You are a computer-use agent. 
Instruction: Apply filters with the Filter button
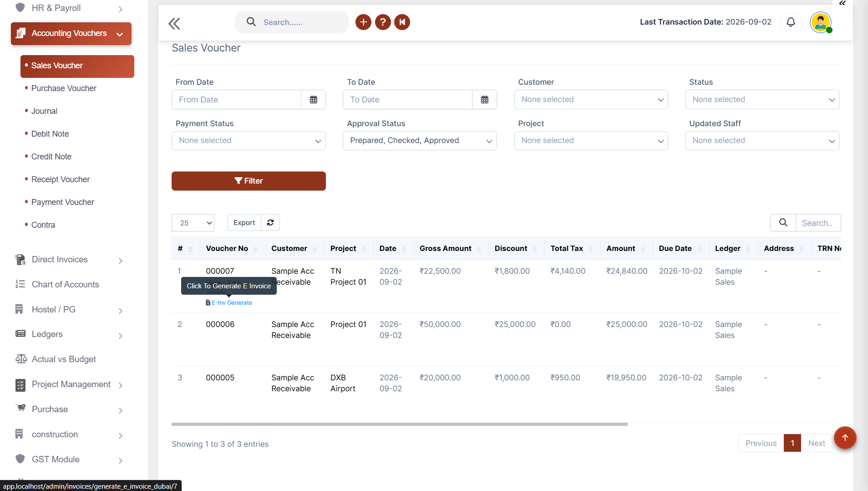click(249, 181)
